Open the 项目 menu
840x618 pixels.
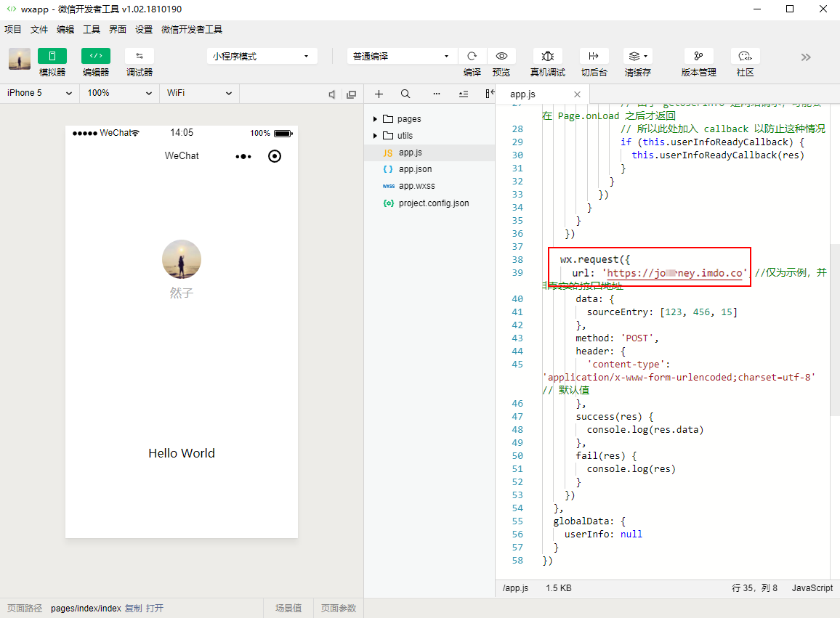pyautogui.click(x=13, y=30)
